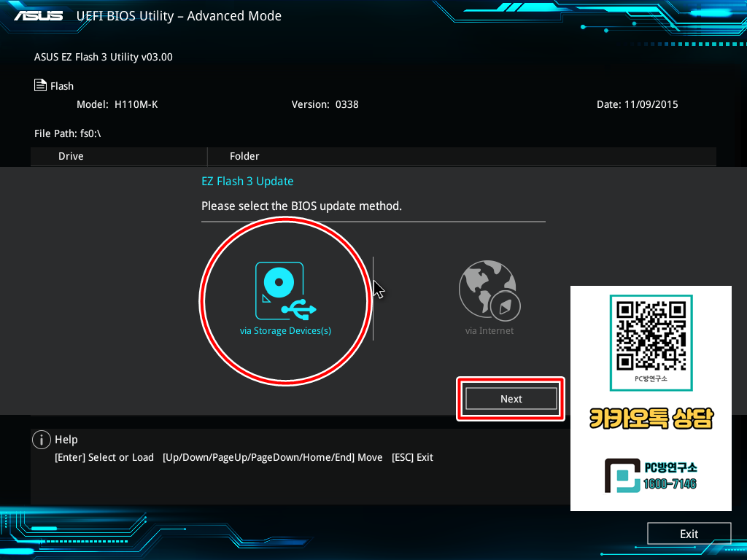Select the via Storage Devices(s) icon
Screen dimensions: 747x560
coord(285,291)
